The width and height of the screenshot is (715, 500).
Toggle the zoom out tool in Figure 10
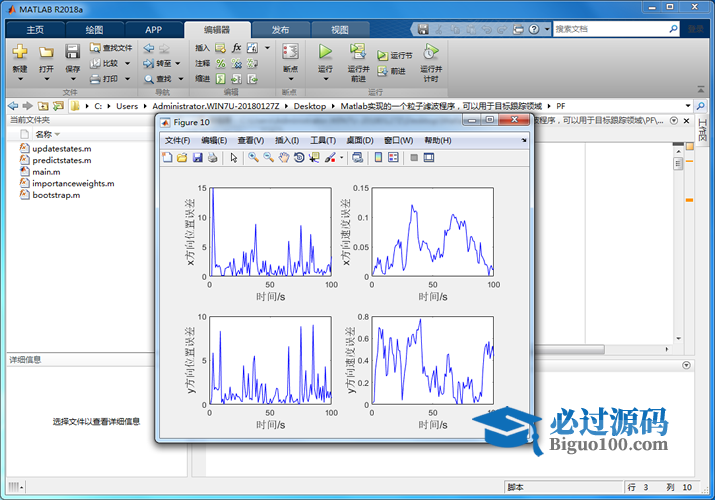pyautogui.click(x=268, y=157)
